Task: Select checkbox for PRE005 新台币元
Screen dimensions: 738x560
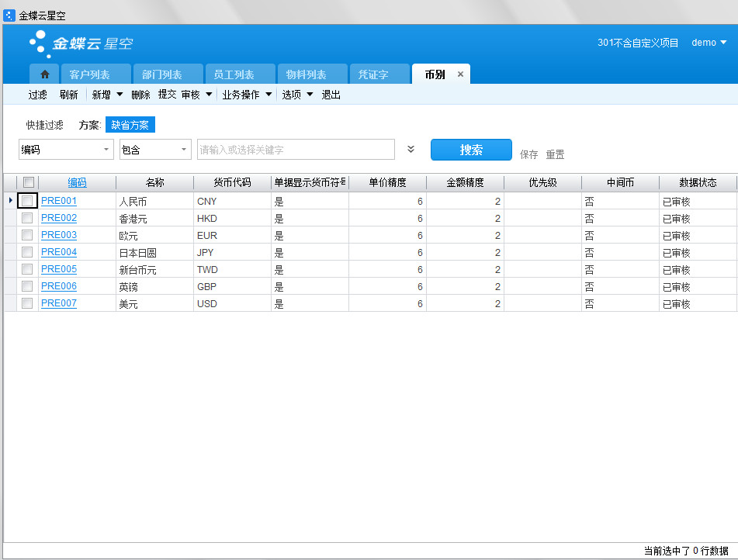Action: click(x=28, y=269)
